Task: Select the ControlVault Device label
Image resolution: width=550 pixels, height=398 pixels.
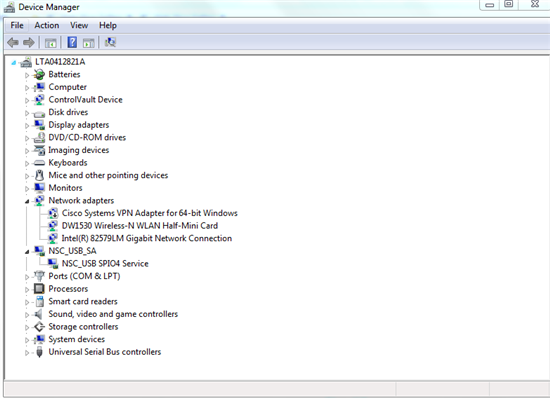Action: pyautogui.click(x=85, y=100)
